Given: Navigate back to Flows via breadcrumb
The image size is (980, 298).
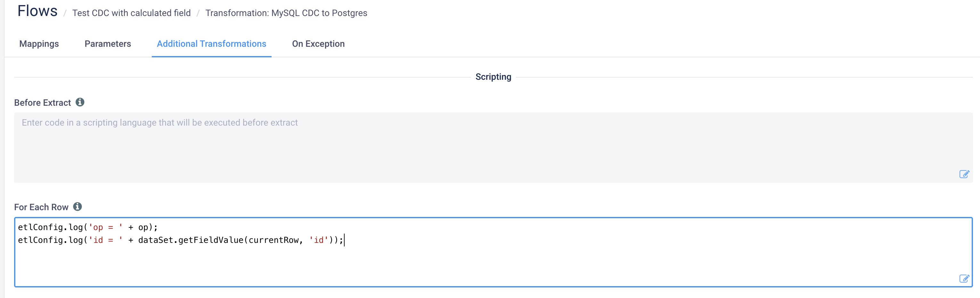Looking at the screenshot, I should (x=37, y=12).
